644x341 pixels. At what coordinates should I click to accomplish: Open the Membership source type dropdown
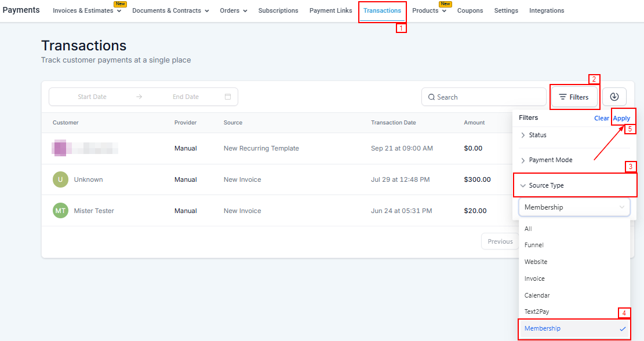click(x=574, y=207)
